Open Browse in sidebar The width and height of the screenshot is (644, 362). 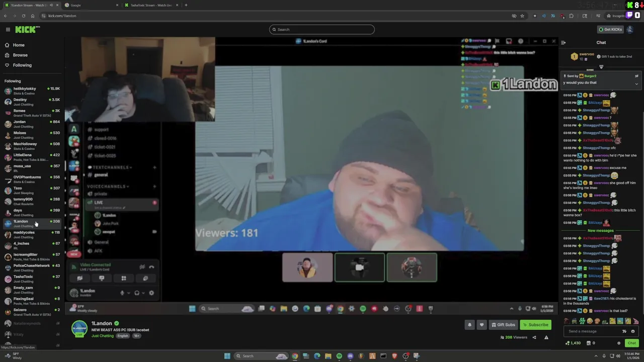tap(20, 55)
